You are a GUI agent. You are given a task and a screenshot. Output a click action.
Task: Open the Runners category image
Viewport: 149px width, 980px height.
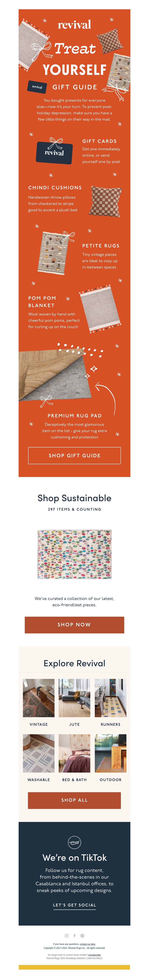click(x=110, y=698)
